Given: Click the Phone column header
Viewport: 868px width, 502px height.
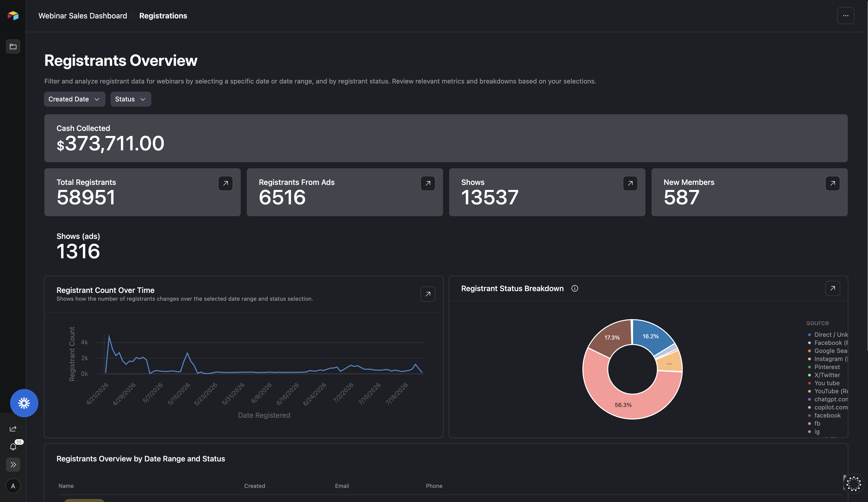Looking at the screenshot, I should click(x=434, y=486).
